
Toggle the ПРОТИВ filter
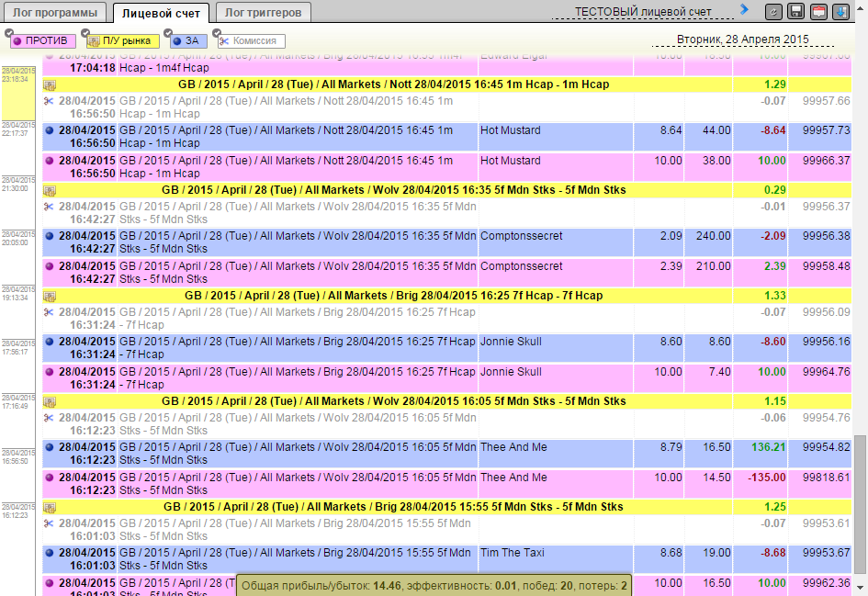coord(42,41)
